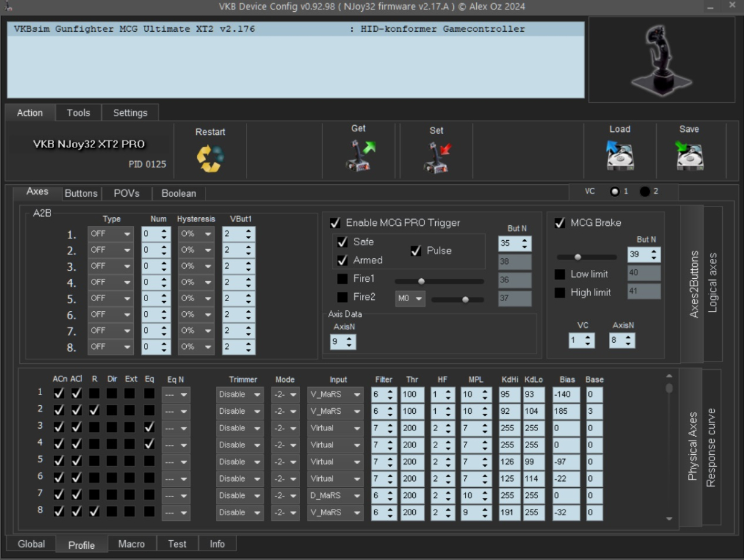This screenshot has height=560, width=744.
Task: Click the Axis Data AxisN 9 spinner arrows
Action: click(x=349, y=342)
